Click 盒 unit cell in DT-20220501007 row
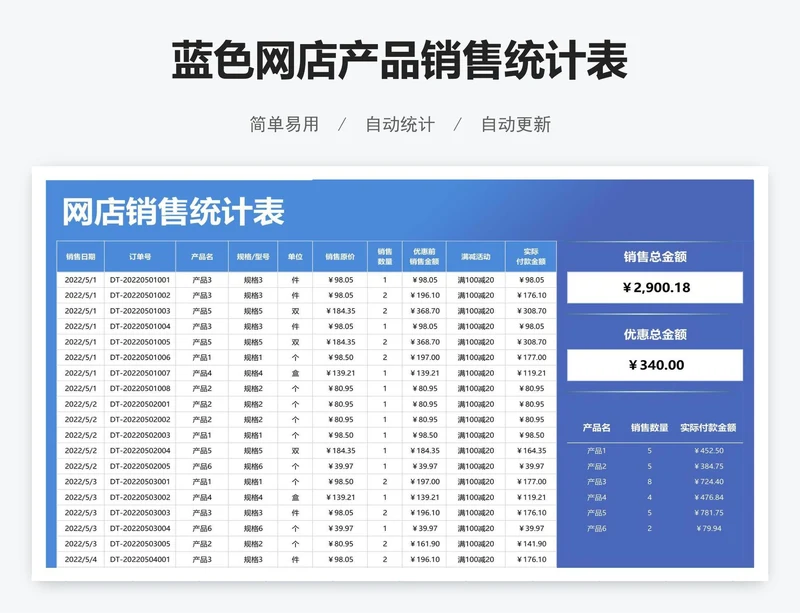This screenshot has height=613, width=800. pos(295,373)
